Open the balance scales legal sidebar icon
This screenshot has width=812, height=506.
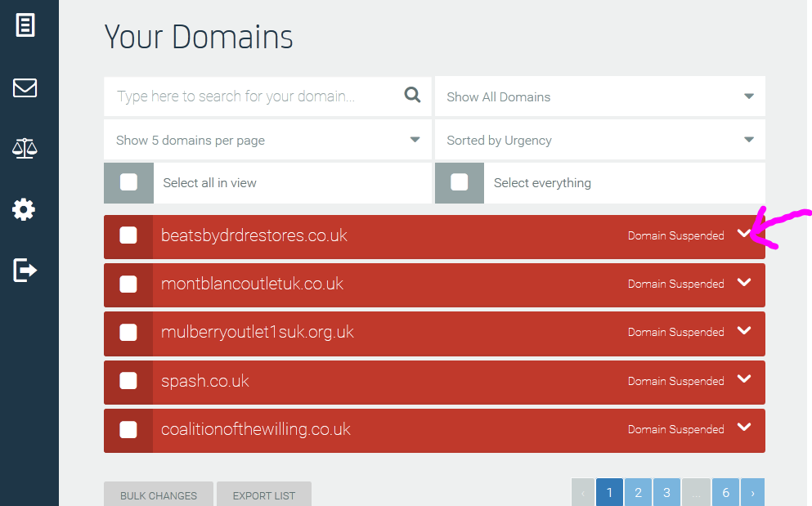click(25, 148)
